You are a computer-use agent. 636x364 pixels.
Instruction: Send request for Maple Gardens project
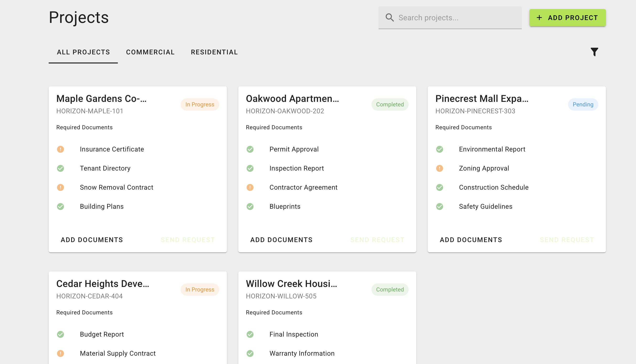pyautogui.click(x=188, y=240)
